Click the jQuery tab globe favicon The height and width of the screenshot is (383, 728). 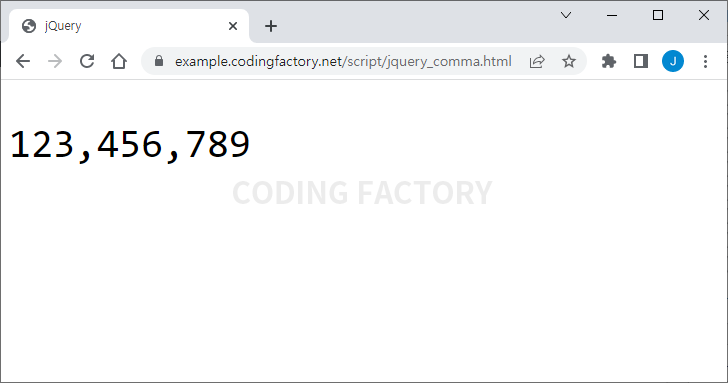[x=29, y=26]
